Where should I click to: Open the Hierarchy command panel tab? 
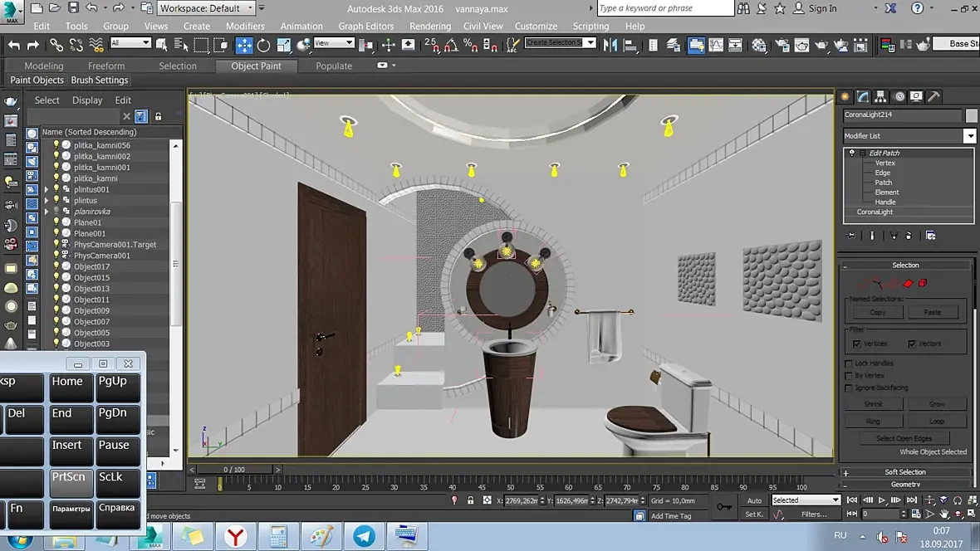click(x=880, y=97)
